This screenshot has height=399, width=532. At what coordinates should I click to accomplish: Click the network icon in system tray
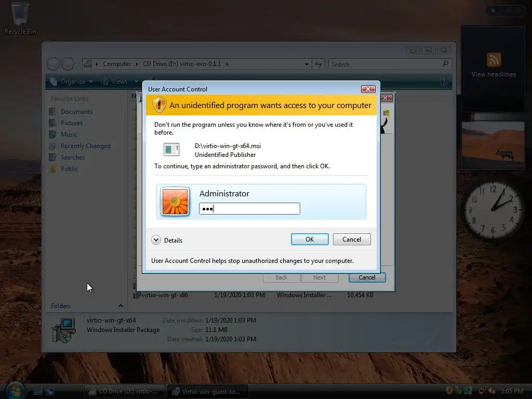(x=482, y=391)
